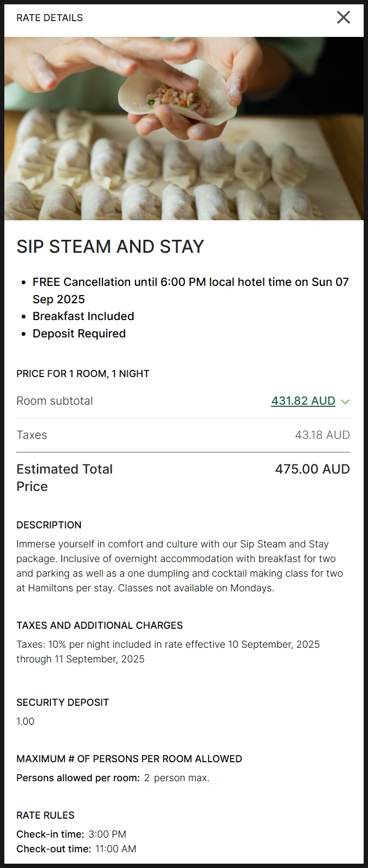Screen dimensions: 368x868
Task: Click the Breakfast Included bullet item
Action: (x=83, y=316)
